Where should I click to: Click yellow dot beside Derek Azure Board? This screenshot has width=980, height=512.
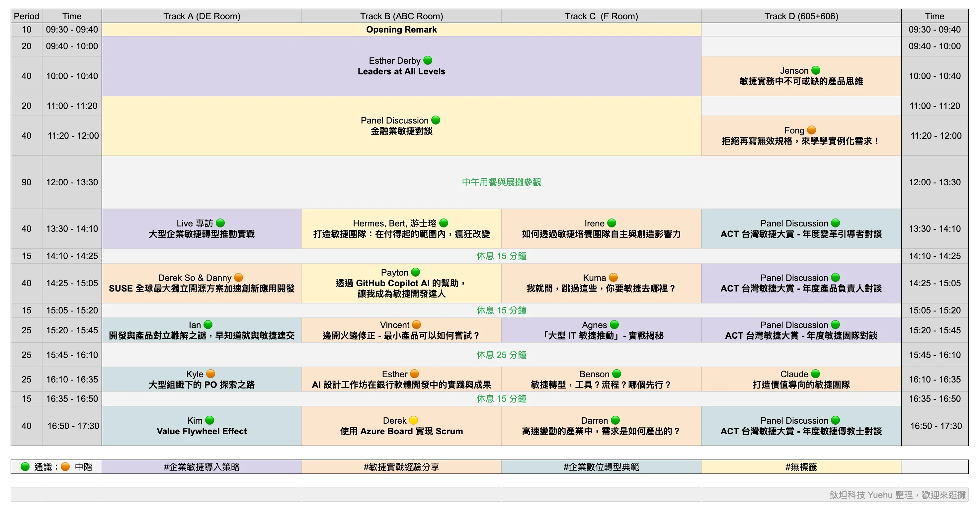tap(414, 420)
